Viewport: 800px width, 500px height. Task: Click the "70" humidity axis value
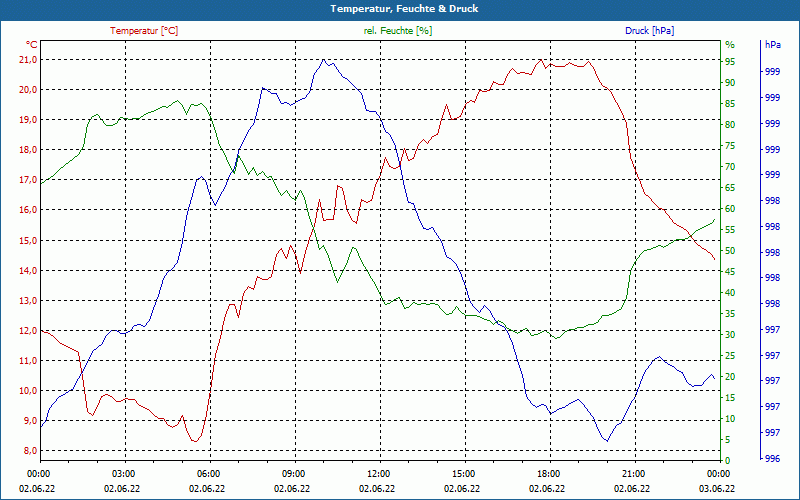[730, 167]
